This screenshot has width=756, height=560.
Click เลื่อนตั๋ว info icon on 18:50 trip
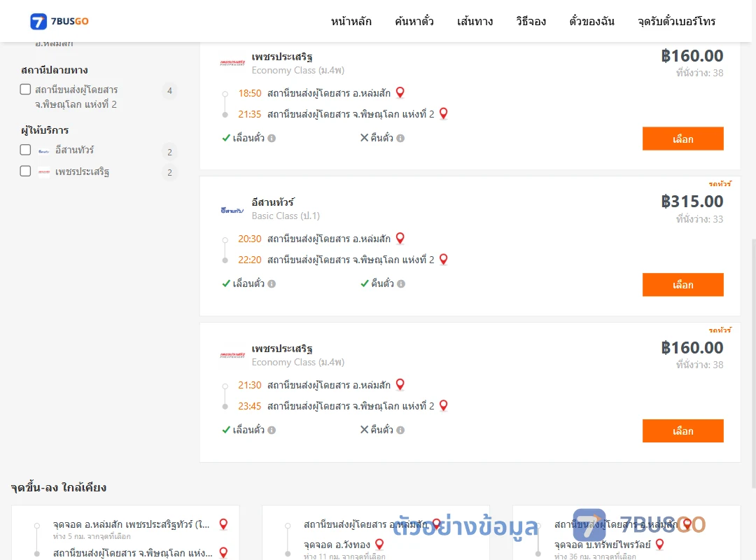pos(272,139)
